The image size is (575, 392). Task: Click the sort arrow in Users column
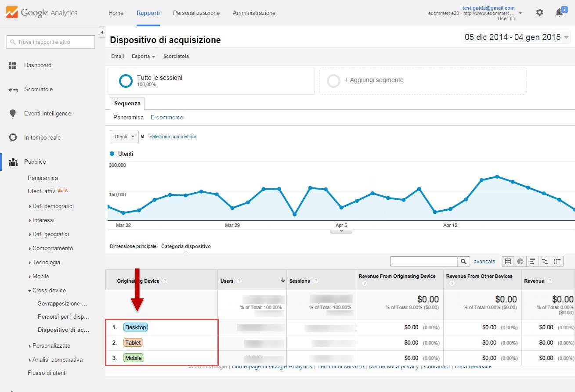click(x=282, y=280)
